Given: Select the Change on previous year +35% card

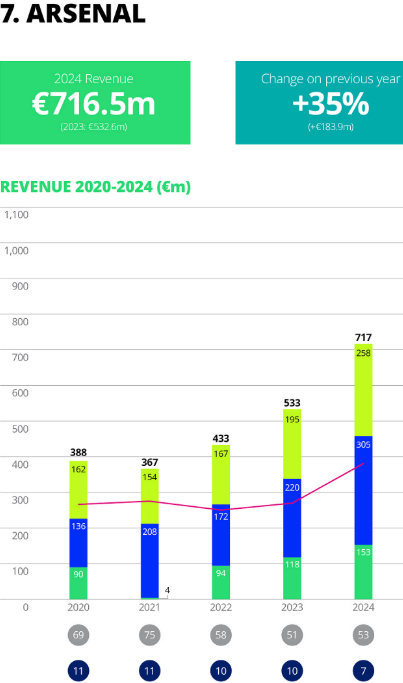Looking at the screenshot, I should pos(319,103).
